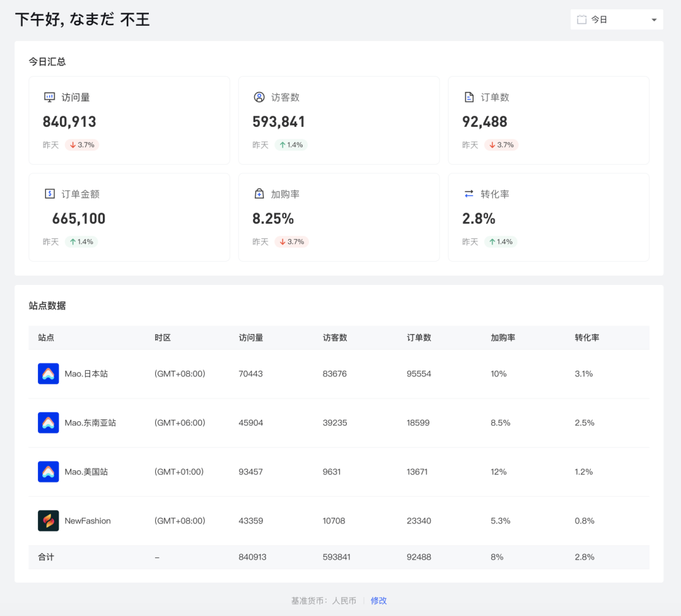Select the 合计 totals row
Screen dimensions: 681x616
point(340,557)
